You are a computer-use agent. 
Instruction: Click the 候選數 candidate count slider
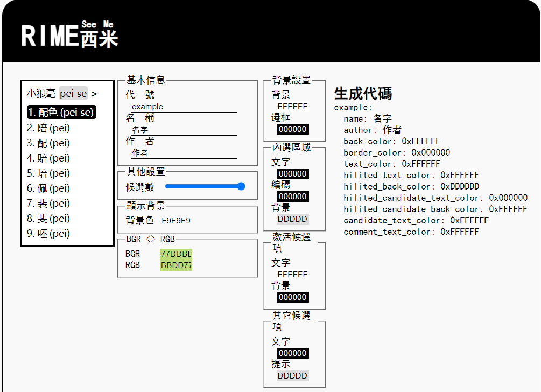pyautogui.click(x=205, y=187)
